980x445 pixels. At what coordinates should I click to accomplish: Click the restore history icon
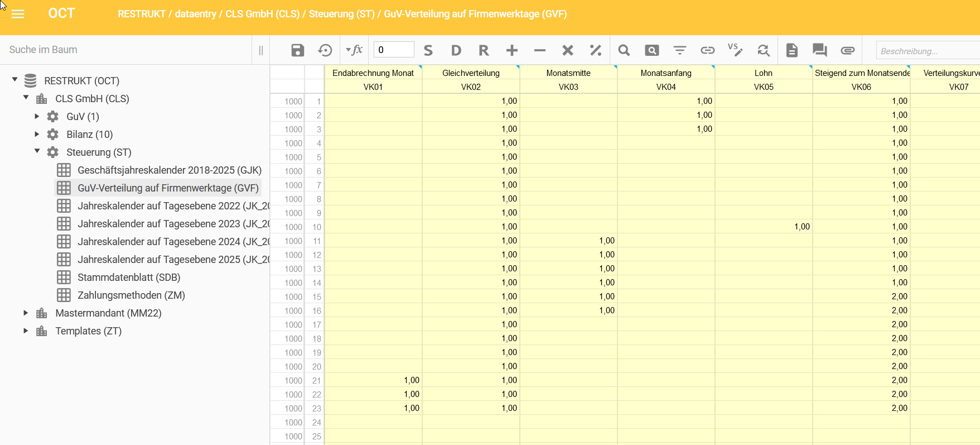pyautogui.click(x=325, y=50)
